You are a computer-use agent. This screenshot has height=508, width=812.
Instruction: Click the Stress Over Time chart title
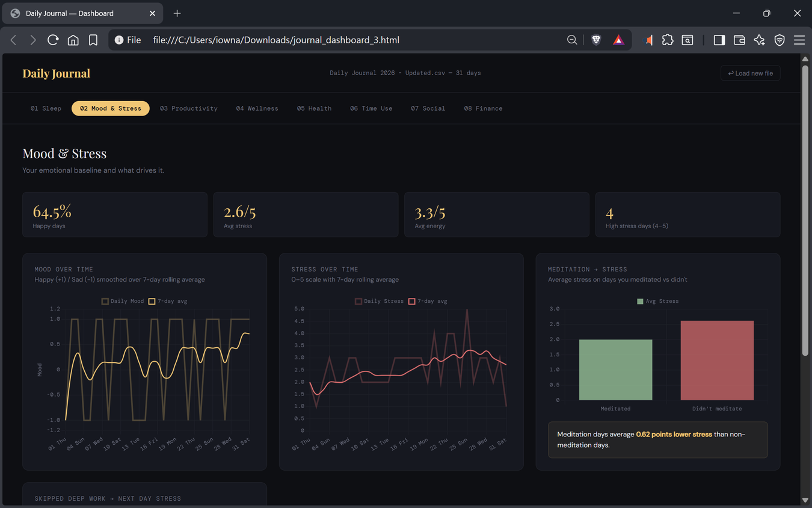coord(325,269)
